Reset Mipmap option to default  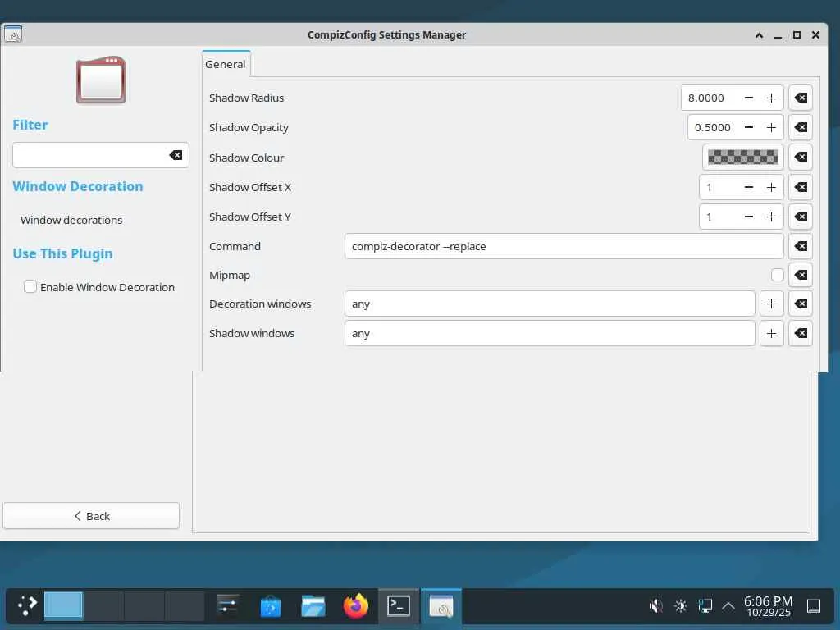(x=801, y=275)
